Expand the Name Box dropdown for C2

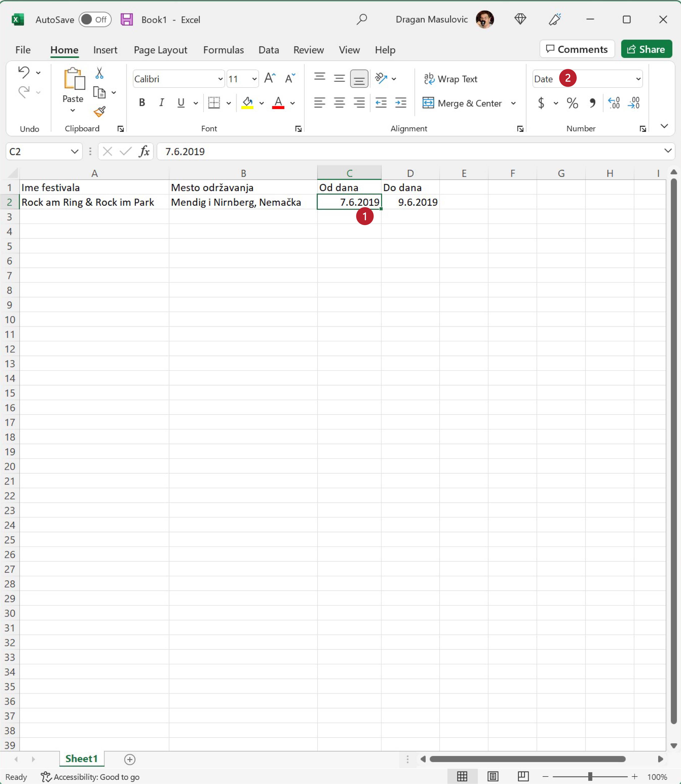pyautogui.click(x=74, y=152)
